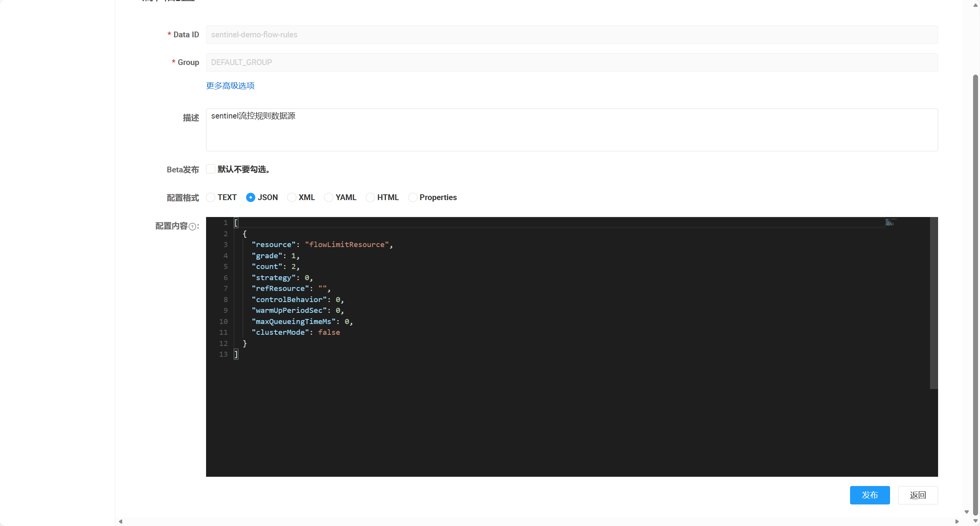
Task: Select the HTML format option
Action: pos(370,197)
